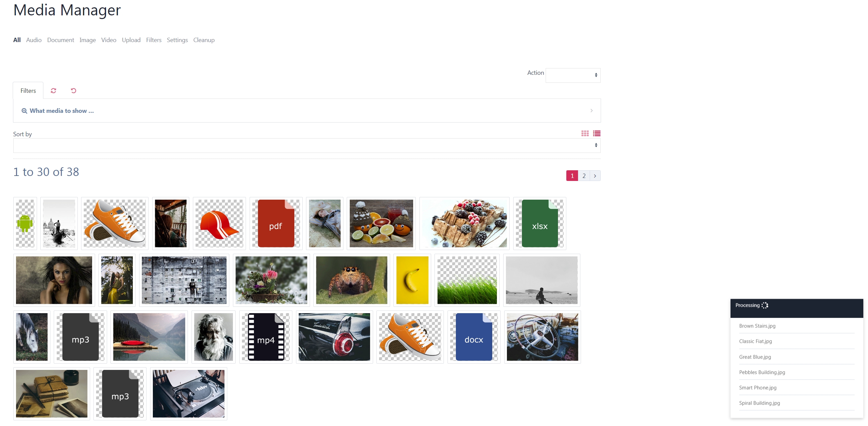The image size is (868, 426).
Task: Click the pdf file icon thumbnail
Action: [276, 223]
